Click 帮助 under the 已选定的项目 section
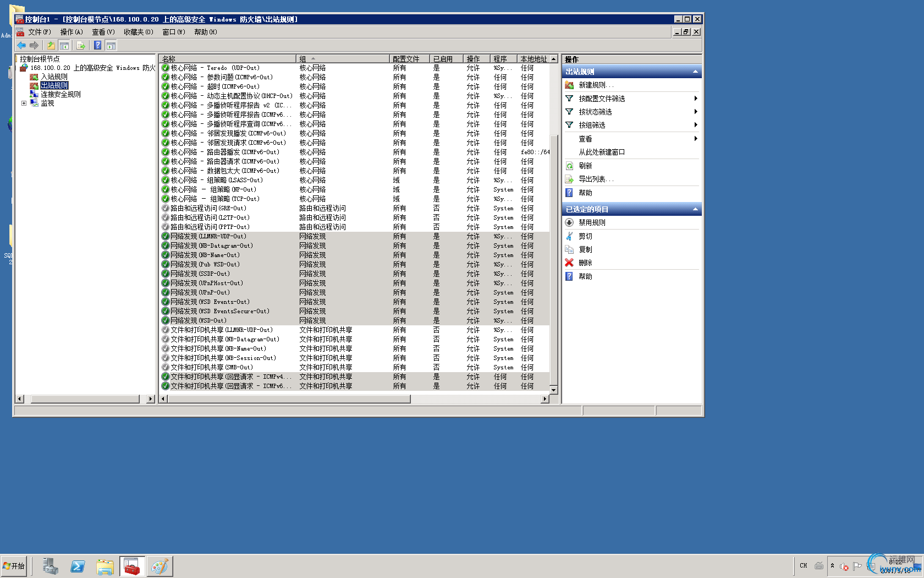Viewport: 924px width, 578px height. (x=585, y=276)
